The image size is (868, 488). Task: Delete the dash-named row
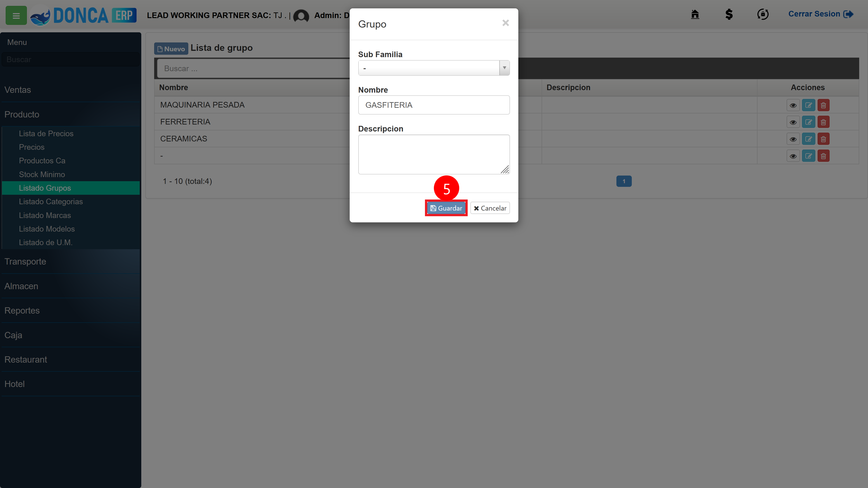tap(823, 156)
